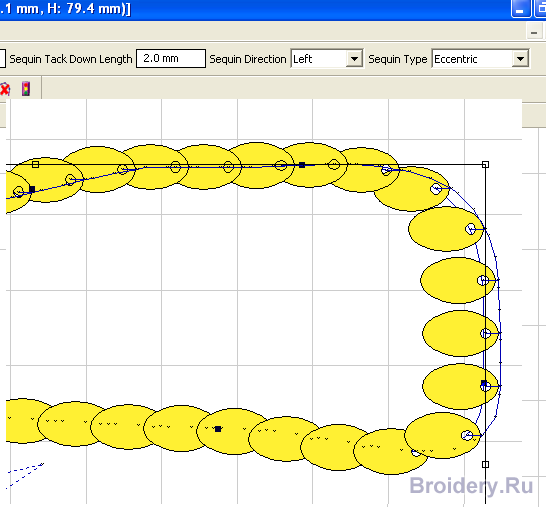Click the Broidery.Ru watermark
The width and height of the screenshot is (546, 507).
pos(471,485)
